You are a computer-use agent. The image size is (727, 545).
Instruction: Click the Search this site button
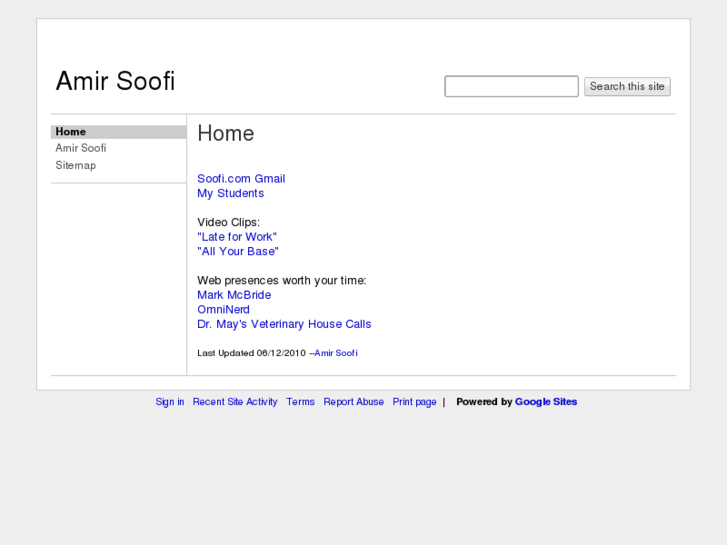click(627, 87)
